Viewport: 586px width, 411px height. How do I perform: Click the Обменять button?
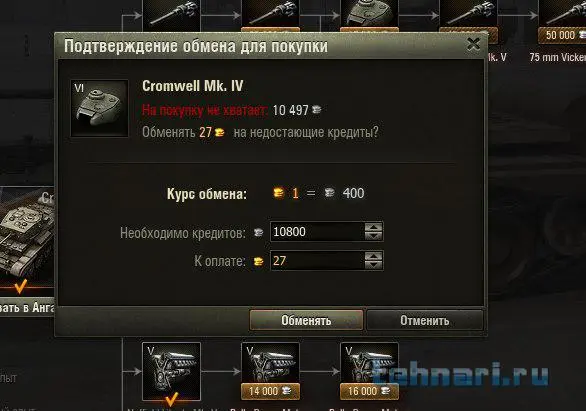306,320
